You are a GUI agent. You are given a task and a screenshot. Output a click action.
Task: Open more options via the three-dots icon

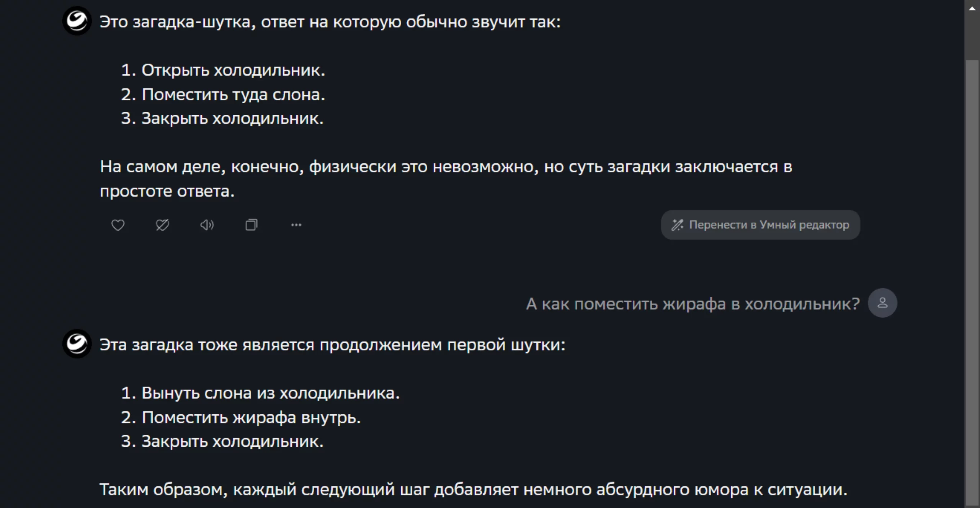click(296, 225)
